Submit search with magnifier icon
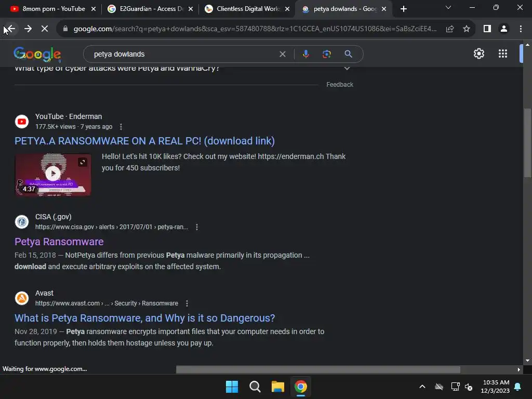Image resolution: width=532 pixels, height=399 pixels. (x=348, y=54)
